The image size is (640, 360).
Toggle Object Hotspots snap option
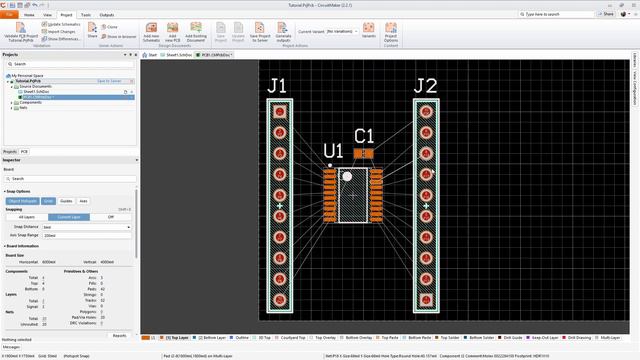(x=22, y=201)
